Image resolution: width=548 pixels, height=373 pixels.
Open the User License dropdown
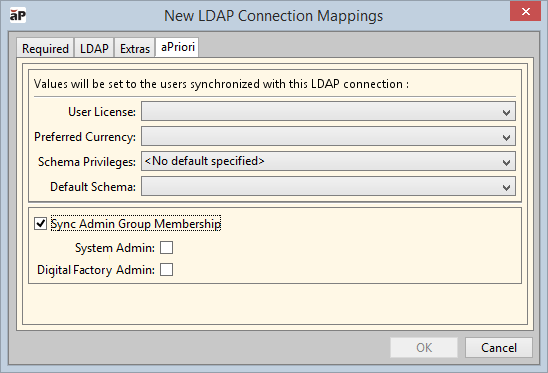tap(328, 112)
